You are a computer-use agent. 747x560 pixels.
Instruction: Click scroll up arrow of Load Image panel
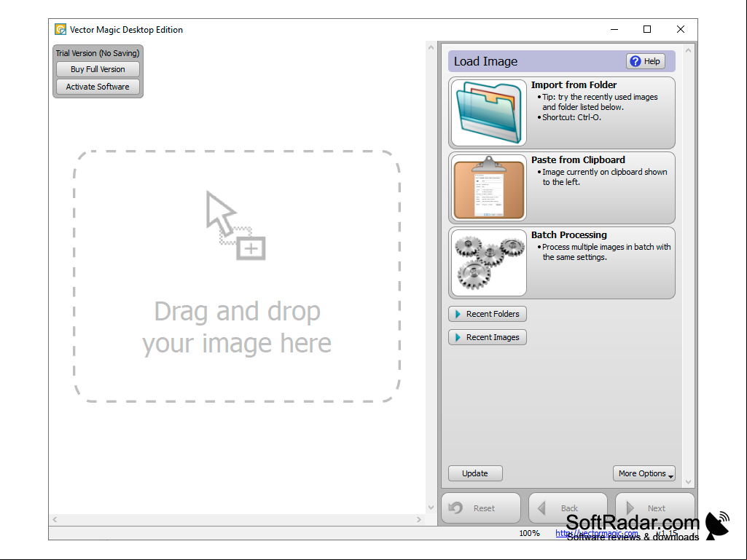pyautogui.click(x=688, y=50)
